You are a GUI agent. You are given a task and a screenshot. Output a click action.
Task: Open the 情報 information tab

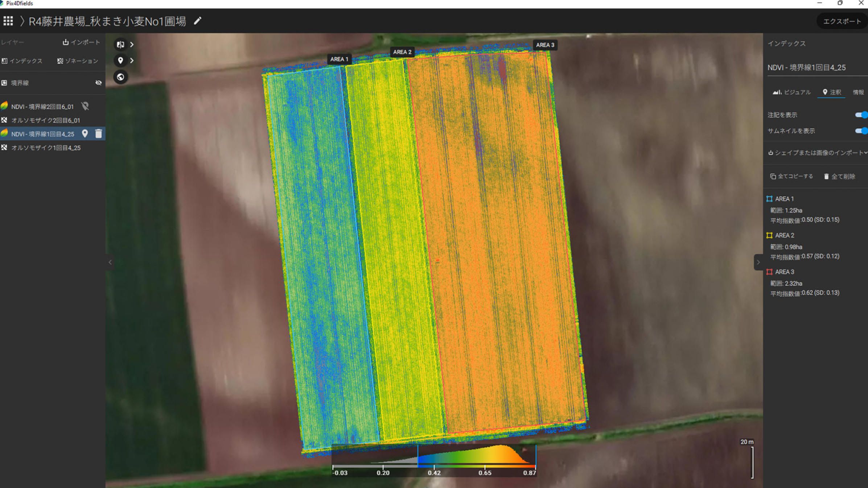click(858, 92)
